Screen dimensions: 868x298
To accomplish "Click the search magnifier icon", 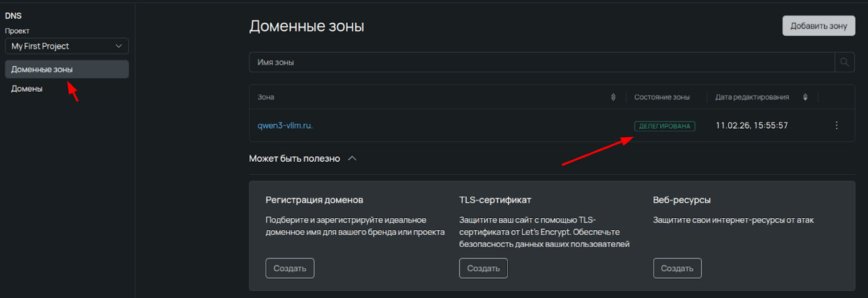I will pos(845,62).
